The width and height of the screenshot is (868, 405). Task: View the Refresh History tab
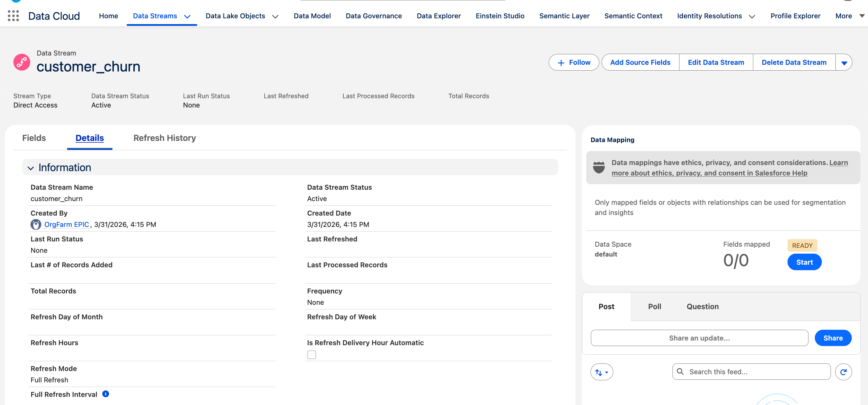pyautogui.click(x=164, y=138)
